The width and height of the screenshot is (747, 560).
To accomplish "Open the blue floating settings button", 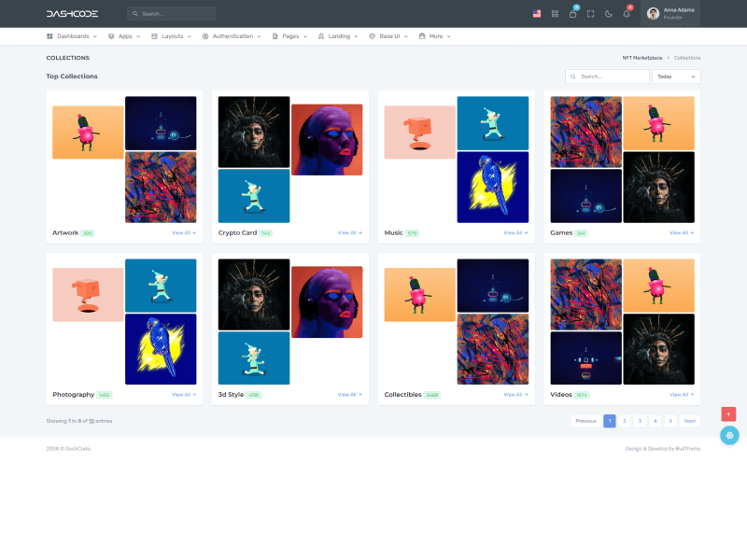I will [729, 435].
